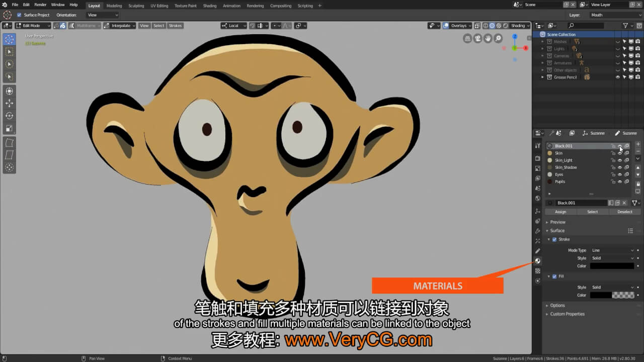The image size is (644, 362).
Task: Expand the Custom Properties panel
Action: click(x=567, y=314)
